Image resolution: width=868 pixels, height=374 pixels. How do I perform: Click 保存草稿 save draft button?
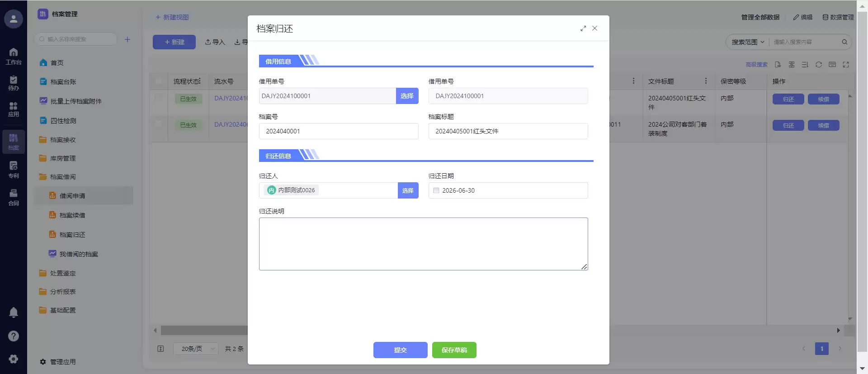coord(454,350)
